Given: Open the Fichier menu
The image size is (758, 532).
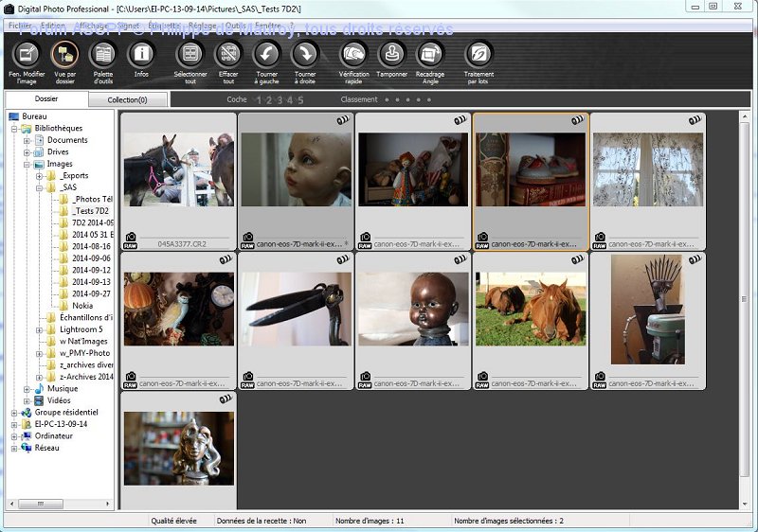Looking at the screenshot, I should coord(20,25).
